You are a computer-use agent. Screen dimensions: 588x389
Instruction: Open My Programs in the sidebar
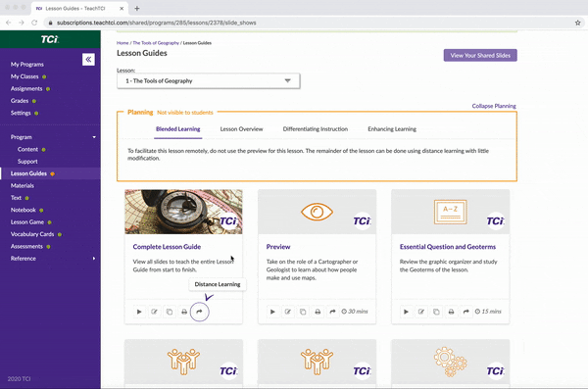27,65
